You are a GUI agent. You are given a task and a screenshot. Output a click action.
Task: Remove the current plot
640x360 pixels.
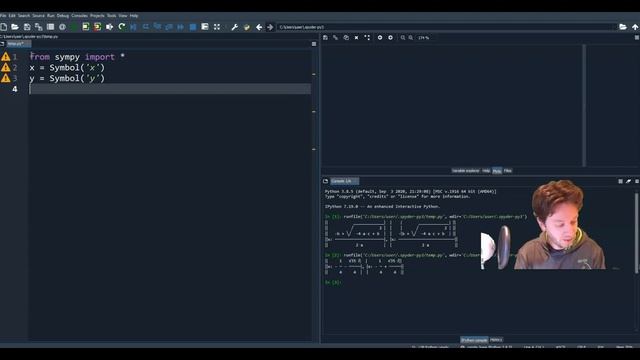click(x=356, y=38)
